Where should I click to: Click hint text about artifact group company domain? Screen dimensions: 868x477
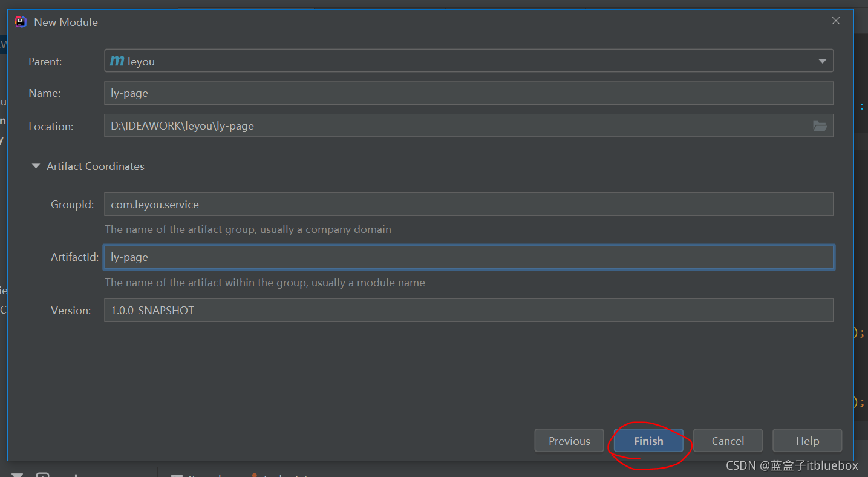[248, 229]
